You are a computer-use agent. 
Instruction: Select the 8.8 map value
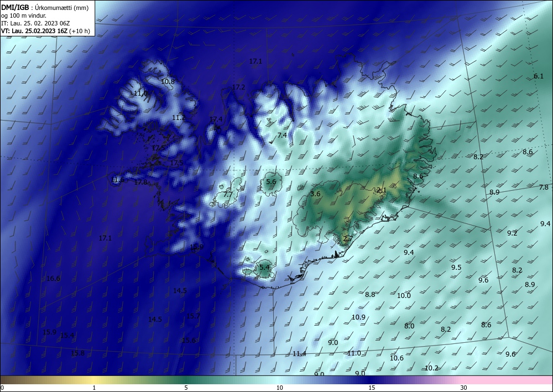(x=370, y=294)
